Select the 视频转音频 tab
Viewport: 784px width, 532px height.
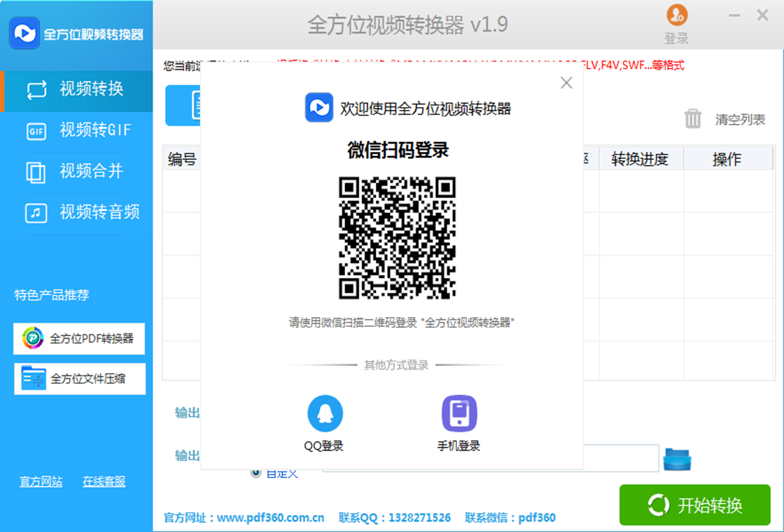pos(76,213)
